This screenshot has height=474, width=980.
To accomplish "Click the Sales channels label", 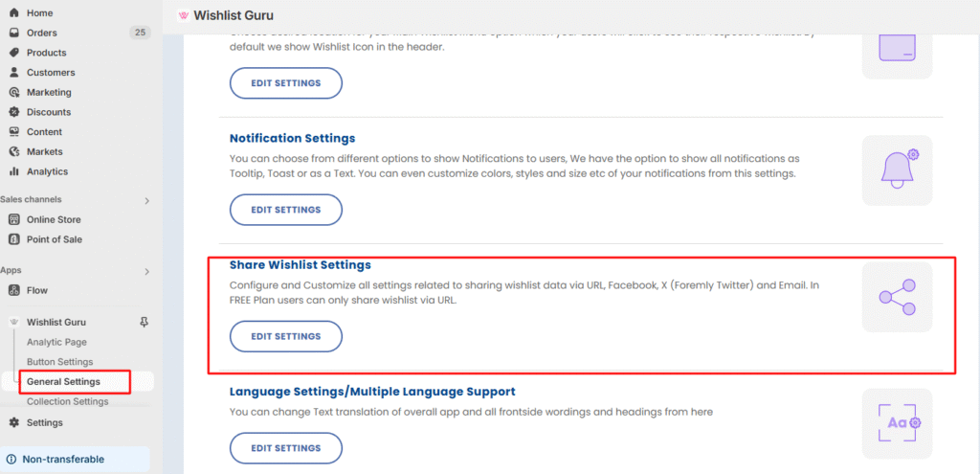I will pyautogui.click(x=31, y=199).
